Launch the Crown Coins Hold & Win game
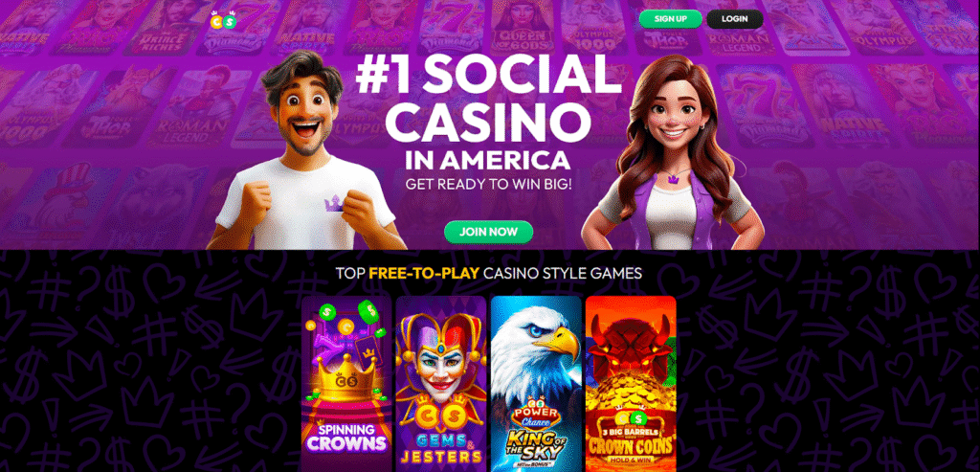Image resolution: width=980 pixels, height=472 pixels. (x=631, y=384)
